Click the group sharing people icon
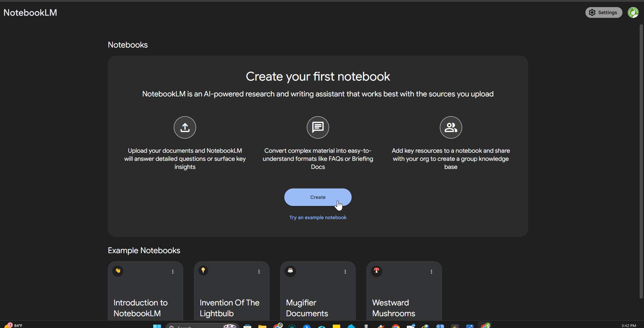The height and width of the screenshot is (328, 644). coord(451,127)
